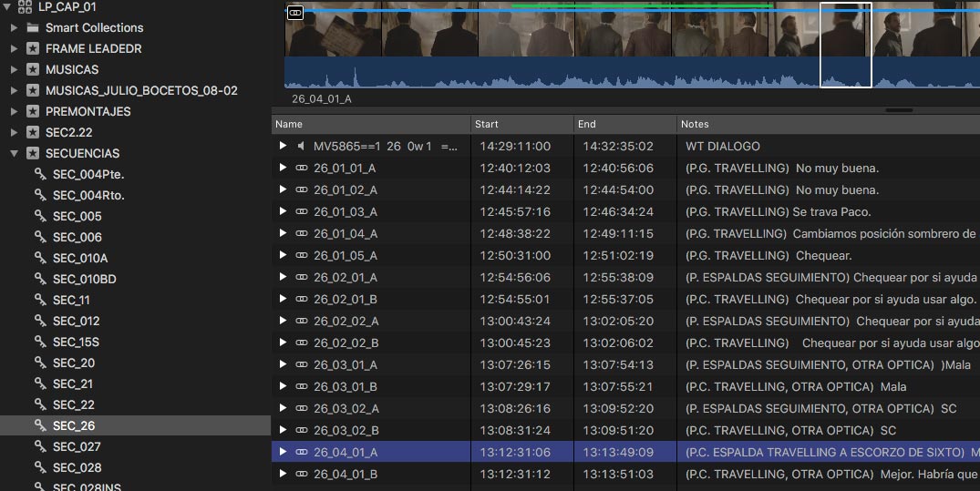Image resolution: width=980 pixels, height=491 pixels.
Task: Click the Start timecode 13:07:29:17
Action: coord(515,386)
